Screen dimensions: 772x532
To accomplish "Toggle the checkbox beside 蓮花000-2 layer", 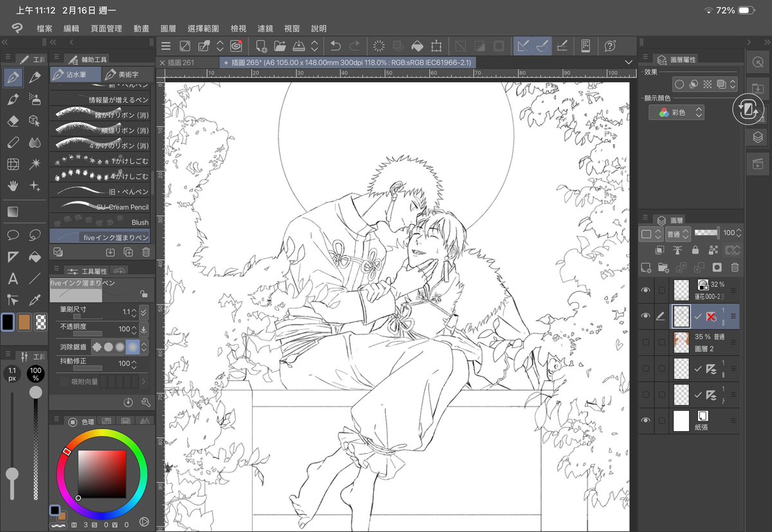I will pos(661,291).
